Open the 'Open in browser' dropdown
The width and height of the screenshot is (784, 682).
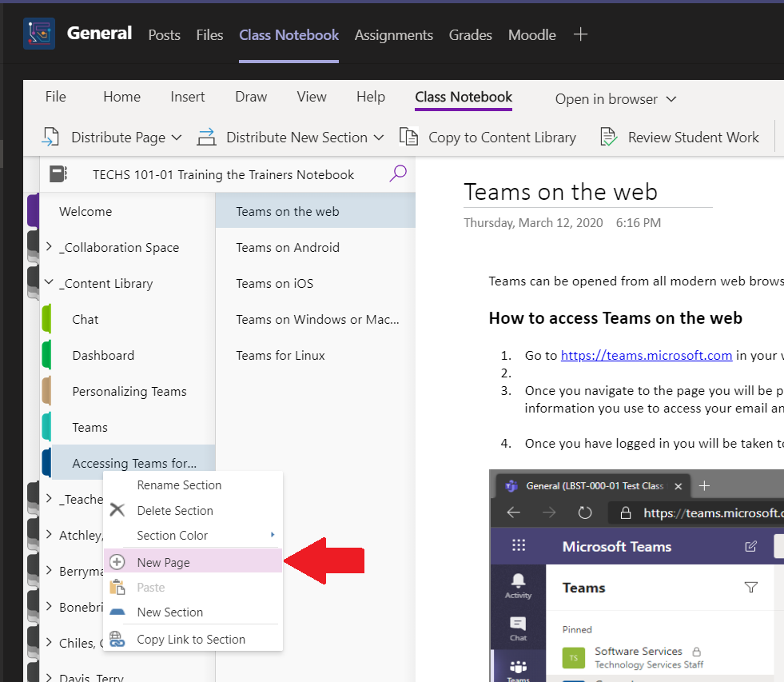tap(671, 99)
